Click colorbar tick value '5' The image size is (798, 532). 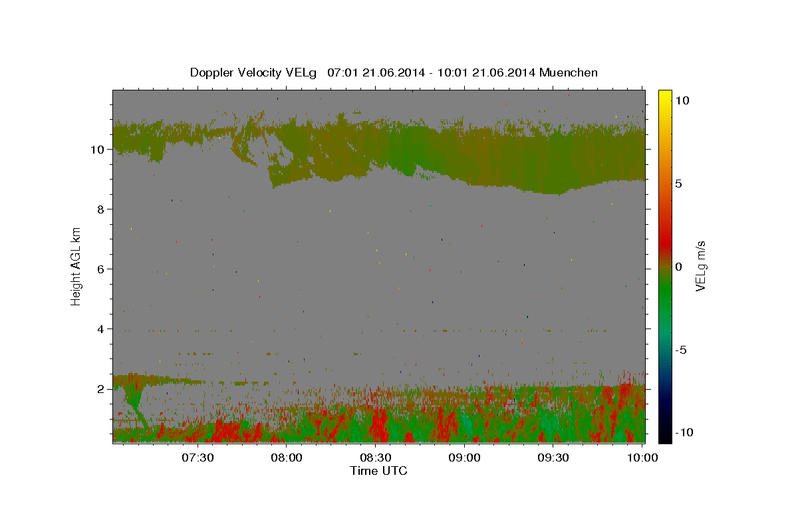click(x=678, y=184)
